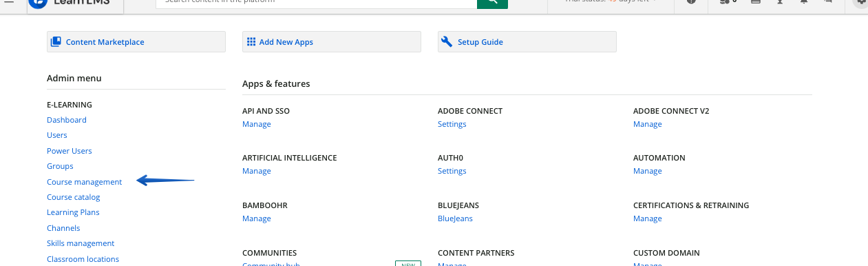Manage API and SSO app
Viewport: 868px width, 266px height.
point(257,124)
